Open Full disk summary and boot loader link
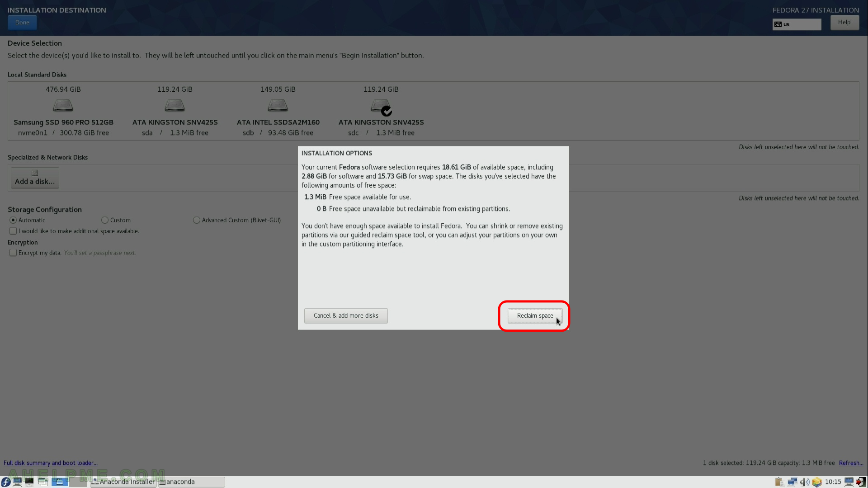The image size is (868, 488). click(51, 463)
